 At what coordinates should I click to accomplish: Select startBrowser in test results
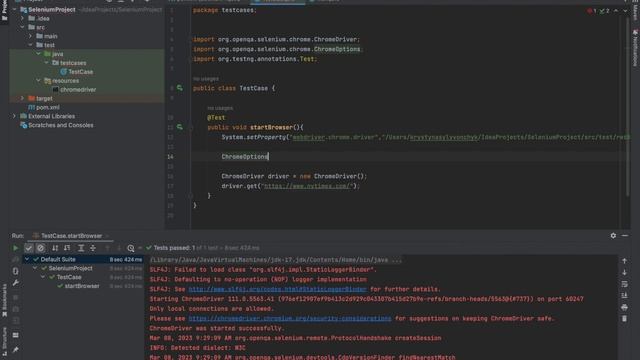(x=82, y=286)
